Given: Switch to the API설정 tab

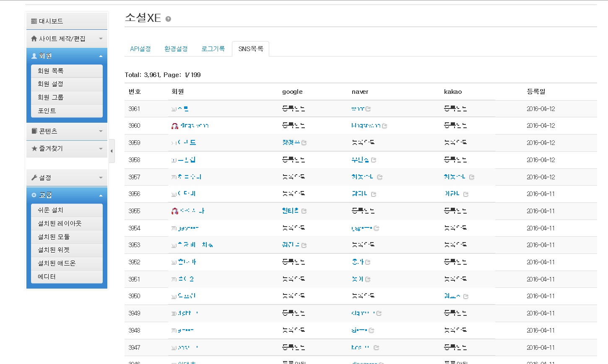Looking at the screenshot, I should [x=140, y=49].
